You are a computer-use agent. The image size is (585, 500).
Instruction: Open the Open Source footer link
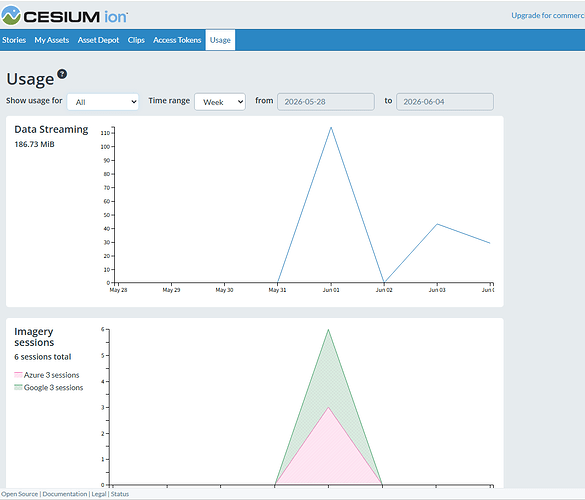pos(19,494)
